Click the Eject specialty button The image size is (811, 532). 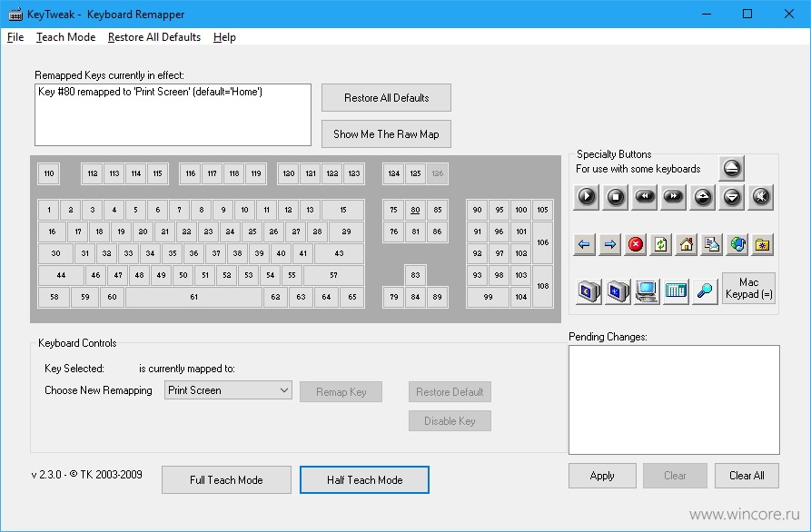coord(731,168)
